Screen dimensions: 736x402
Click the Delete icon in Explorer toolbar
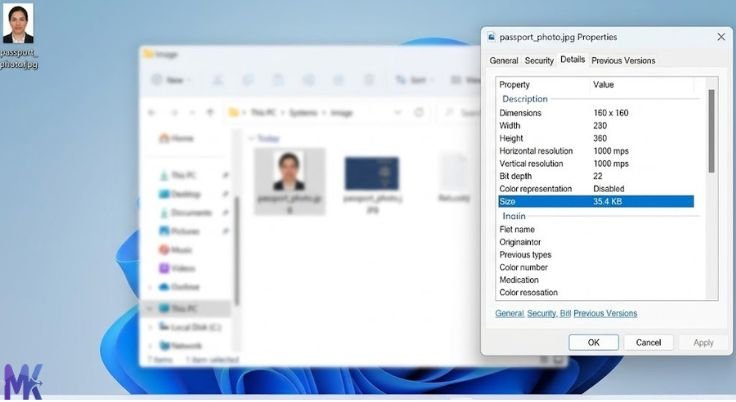(369, 80)
